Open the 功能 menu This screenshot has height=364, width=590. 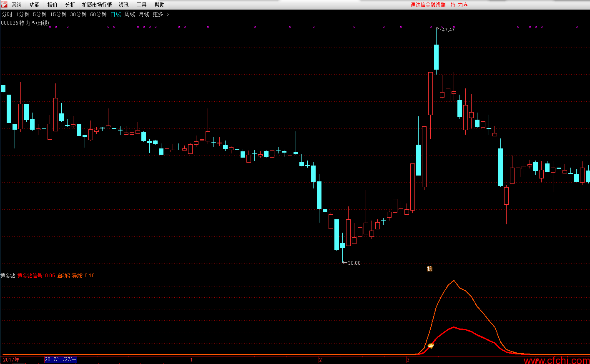pos(35,5)
